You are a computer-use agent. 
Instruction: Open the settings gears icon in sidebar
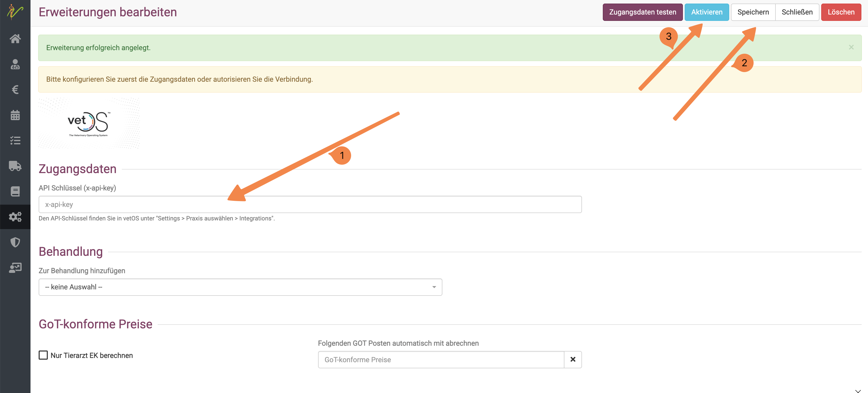click(x=15, y=217)
